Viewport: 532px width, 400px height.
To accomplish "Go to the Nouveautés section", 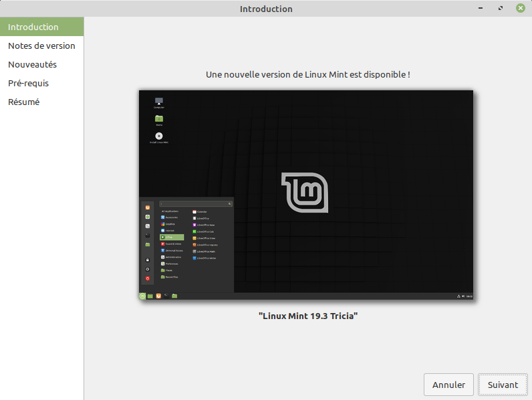I will (x=32, y=65).
